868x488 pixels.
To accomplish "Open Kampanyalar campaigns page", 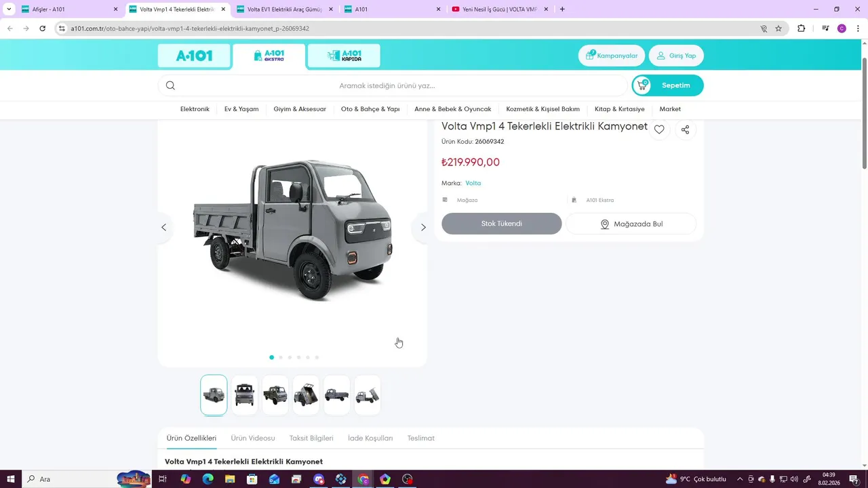I will (x=612, y=56).
